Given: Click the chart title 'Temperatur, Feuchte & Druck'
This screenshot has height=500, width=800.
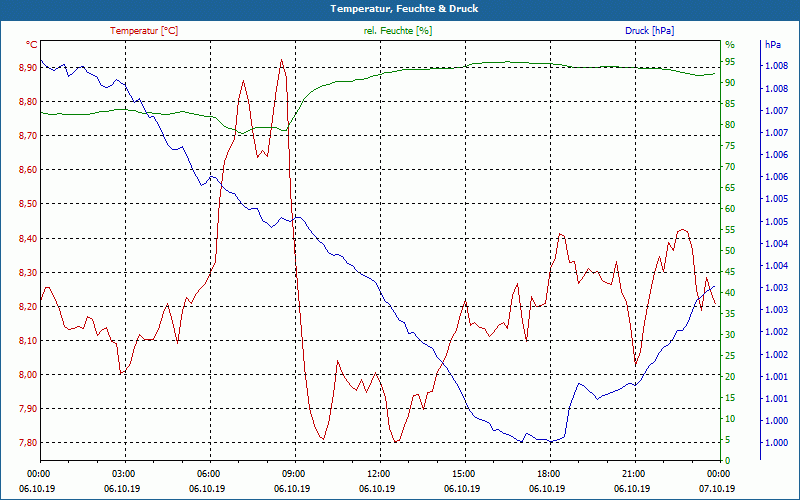Looking at the screenshot, I should [404, 9].
